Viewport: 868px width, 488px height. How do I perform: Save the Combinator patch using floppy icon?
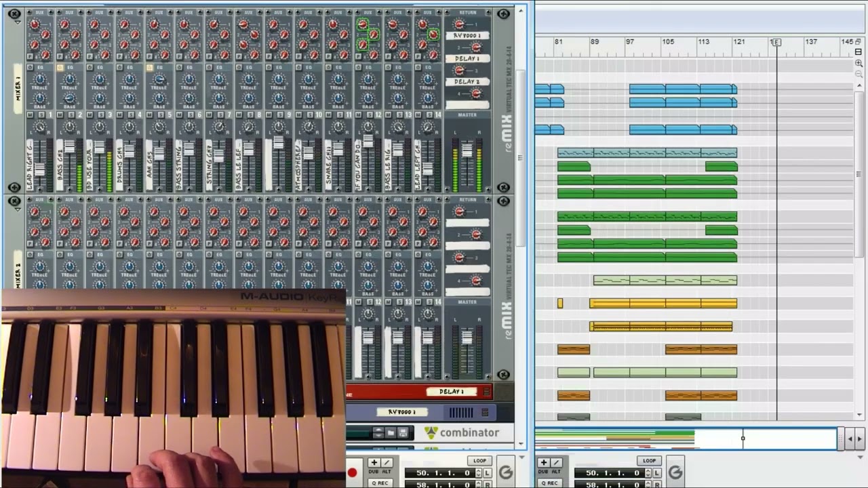coord(403,432)
